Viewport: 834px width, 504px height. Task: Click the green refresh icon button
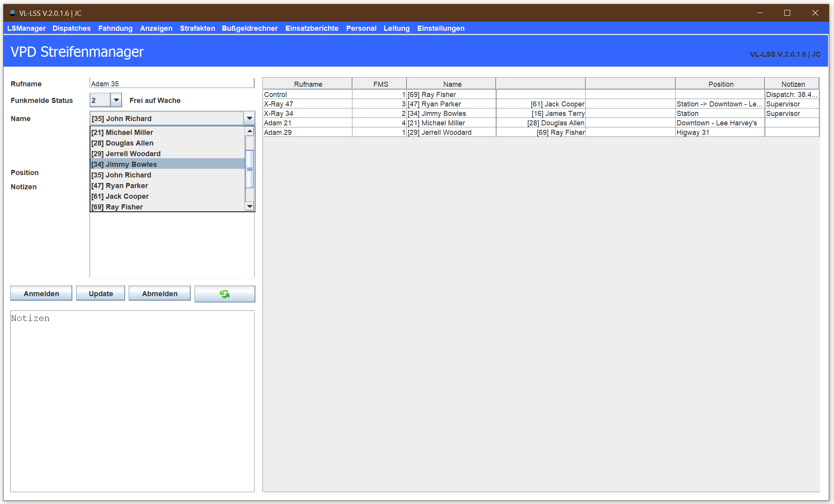(x=225, y=294)
